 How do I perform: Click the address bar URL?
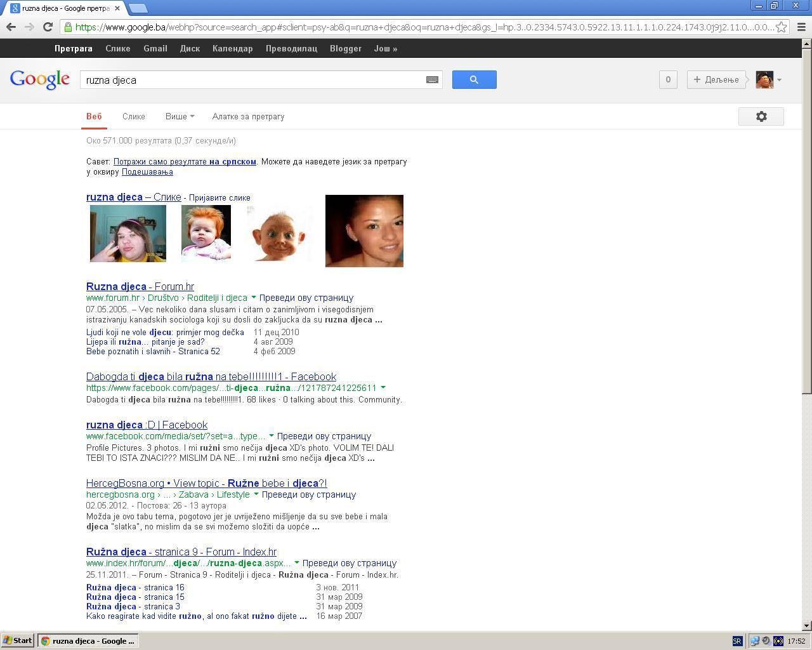coord(424,27)
